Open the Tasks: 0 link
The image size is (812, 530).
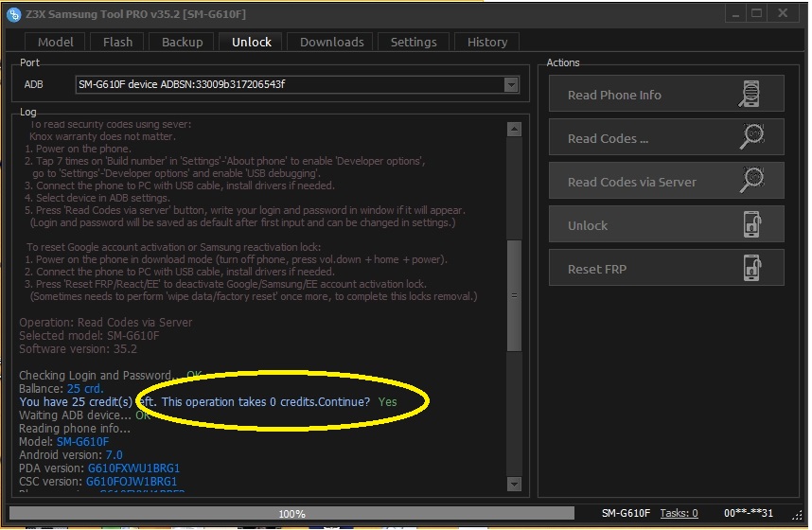click(679, 513)
